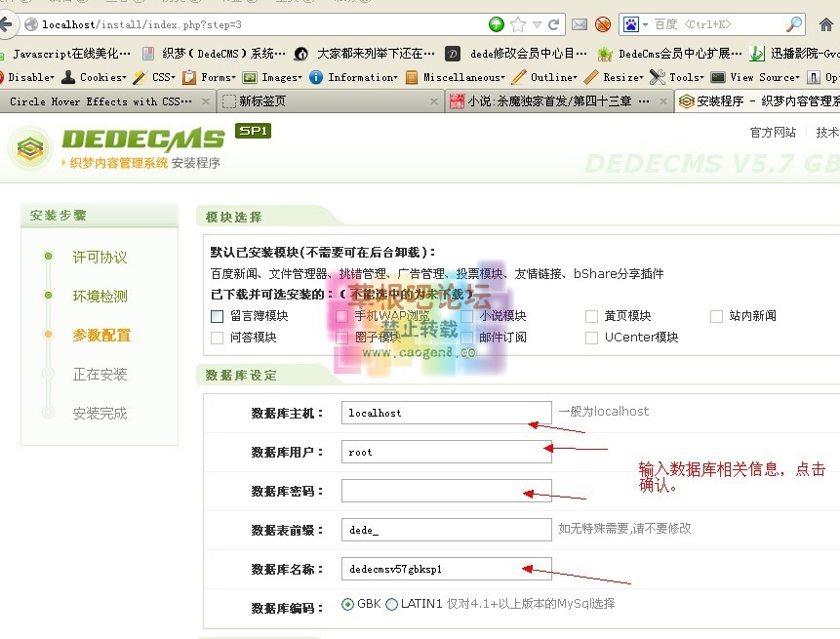Click the browser back arrow button
The image size is (840, 639).
click(9, 23)
